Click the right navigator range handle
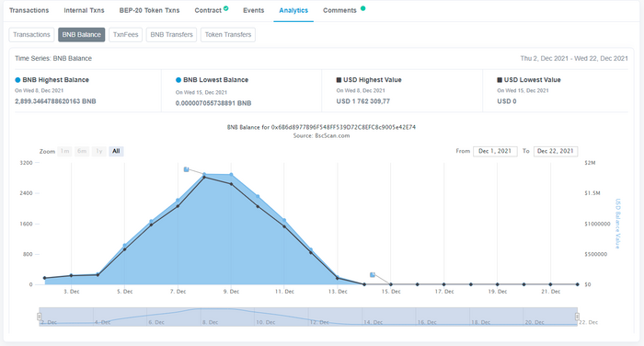 [x=577, y=317]
